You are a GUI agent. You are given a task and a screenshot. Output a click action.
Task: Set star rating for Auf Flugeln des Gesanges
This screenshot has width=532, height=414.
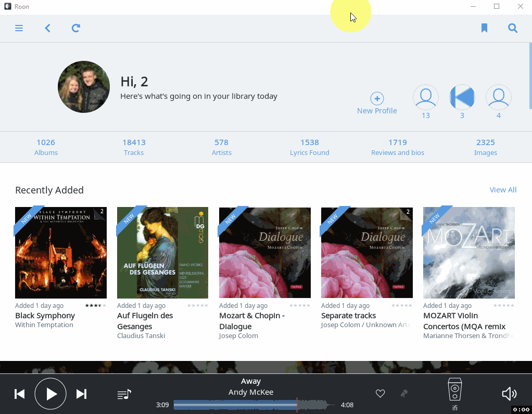point(198,305)
